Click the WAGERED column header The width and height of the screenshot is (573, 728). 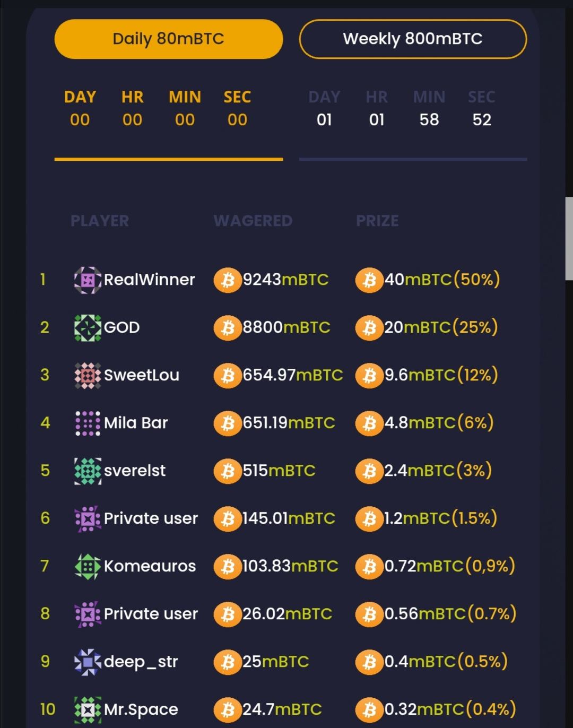click(x=253, y=221)
